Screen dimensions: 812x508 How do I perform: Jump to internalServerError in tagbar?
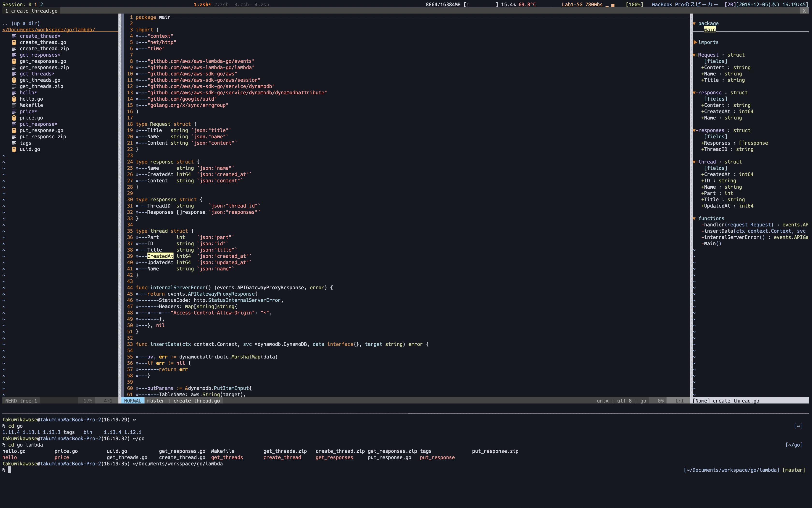(x=755, y=237)
